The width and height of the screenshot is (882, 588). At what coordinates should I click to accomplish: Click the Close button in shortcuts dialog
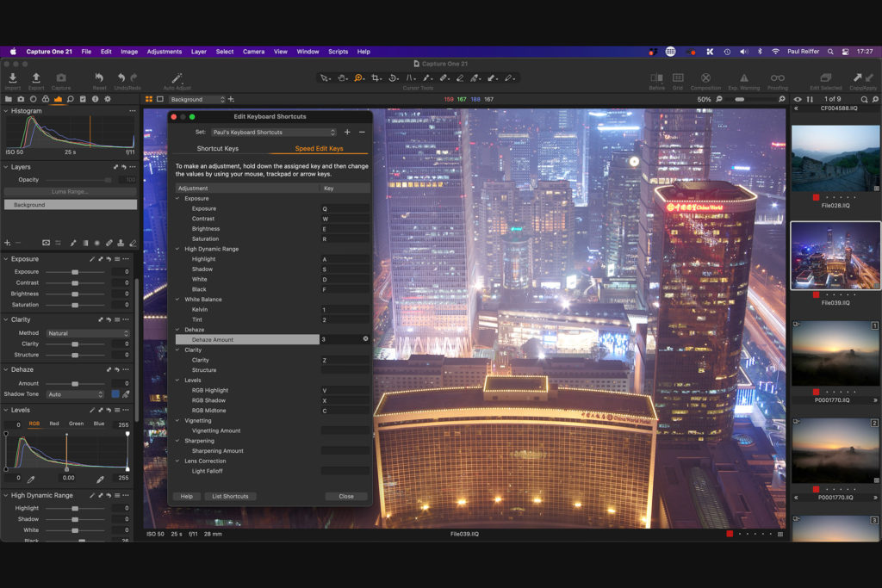[x=346, y=497]
